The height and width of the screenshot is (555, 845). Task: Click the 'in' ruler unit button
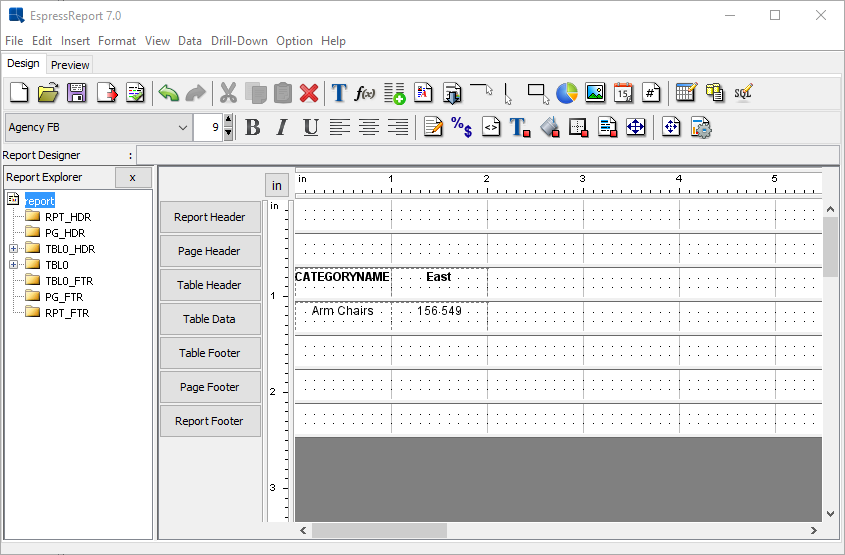[276, 185]
